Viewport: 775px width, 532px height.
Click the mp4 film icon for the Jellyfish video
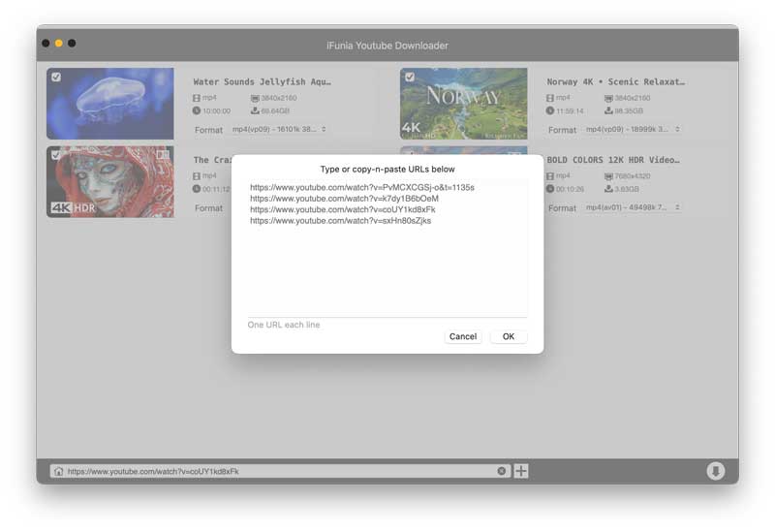pos(197,98)
